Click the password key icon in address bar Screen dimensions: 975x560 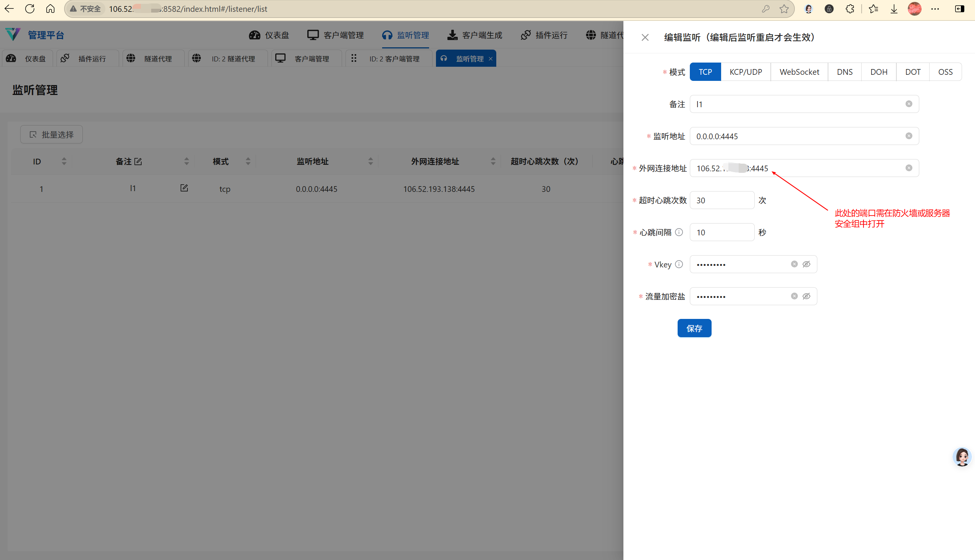point(765,9)
